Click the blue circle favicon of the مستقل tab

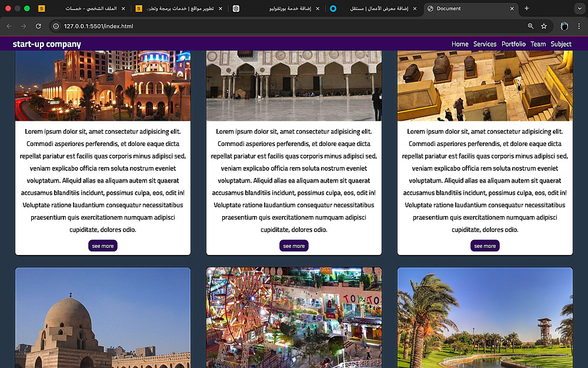click(x=333, y=8)
